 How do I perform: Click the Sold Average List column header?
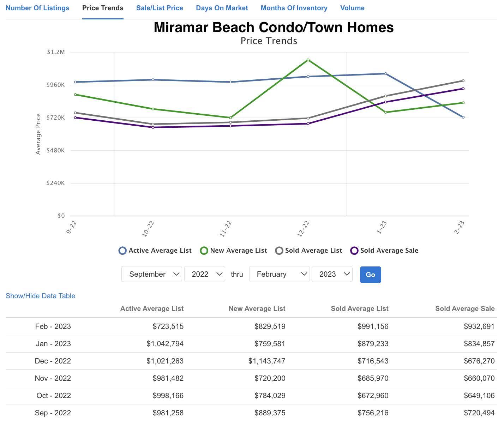click(360, 309)
